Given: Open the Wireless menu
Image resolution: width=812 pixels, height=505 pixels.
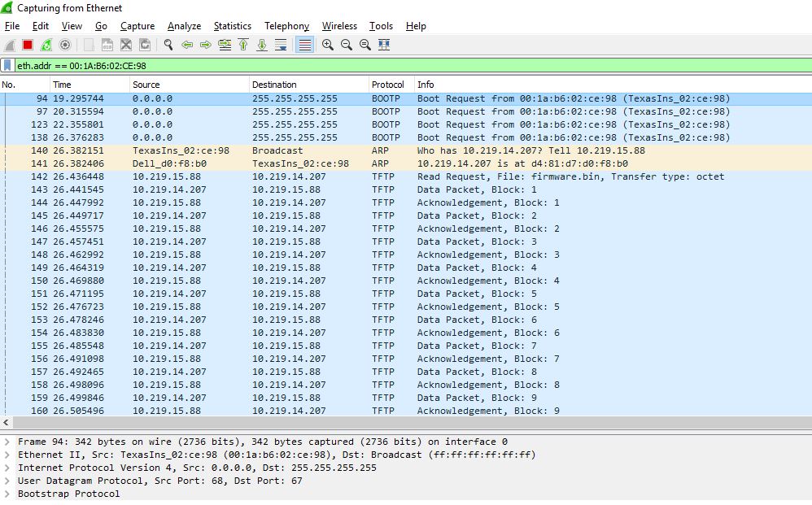Looking at the screenshot, I should pos(339,26).
